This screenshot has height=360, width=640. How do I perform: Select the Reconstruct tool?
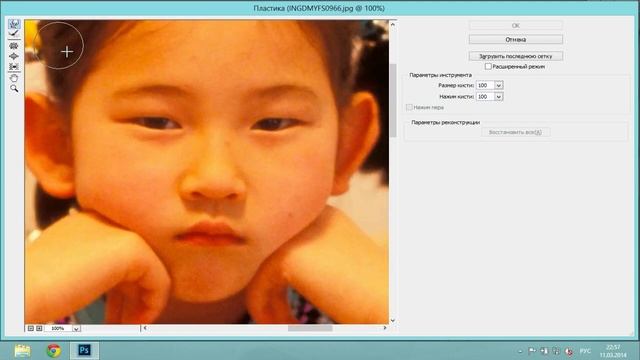coord(14,33)
